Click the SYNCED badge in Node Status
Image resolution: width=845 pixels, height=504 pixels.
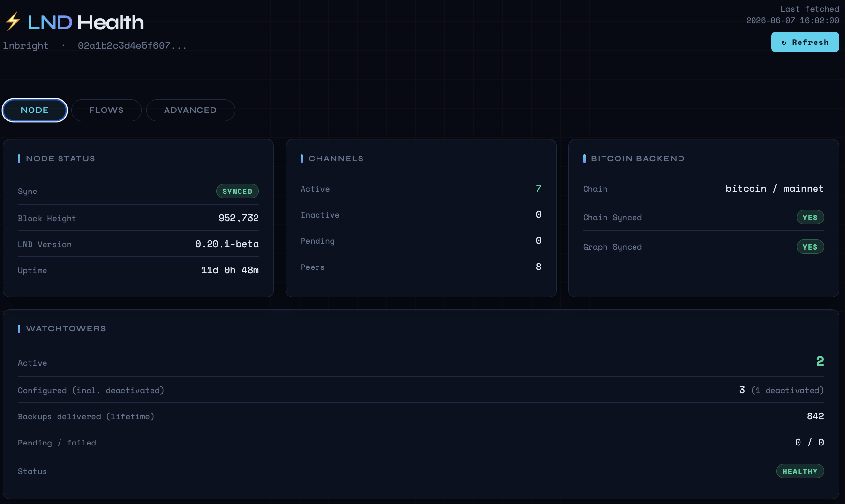[x=237, y=191]
